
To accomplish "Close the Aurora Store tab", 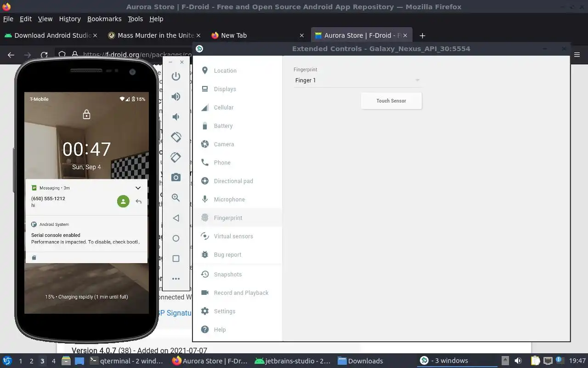I will pos(405,35).
